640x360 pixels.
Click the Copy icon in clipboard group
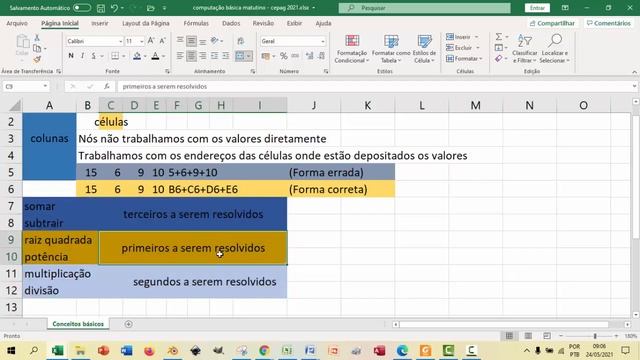click(37, 49)
